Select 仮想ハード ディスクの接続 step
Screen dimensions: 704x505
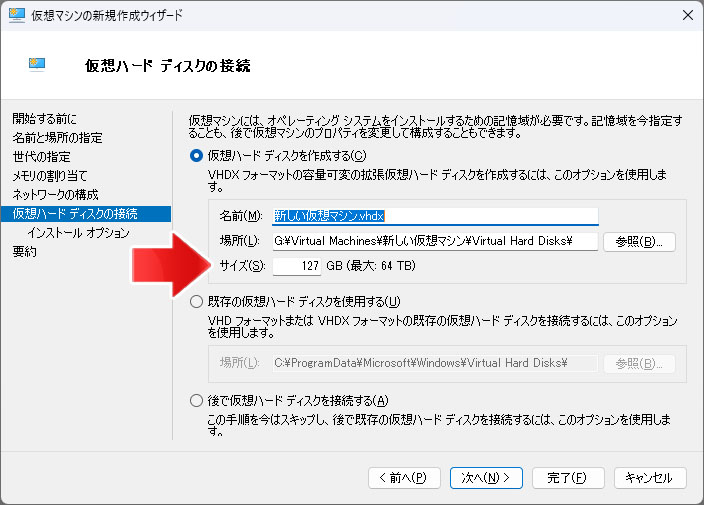click(x=86, y=214)
